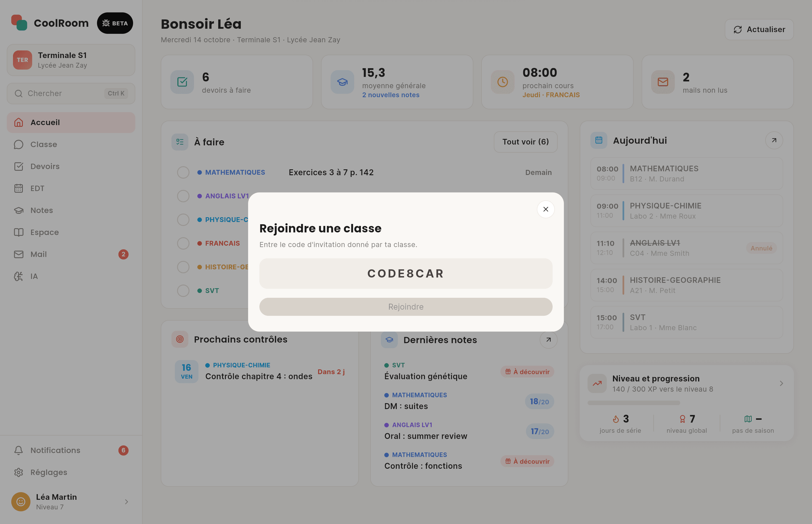
Task: Click the Actualiser refresh button
Action: 759,30
